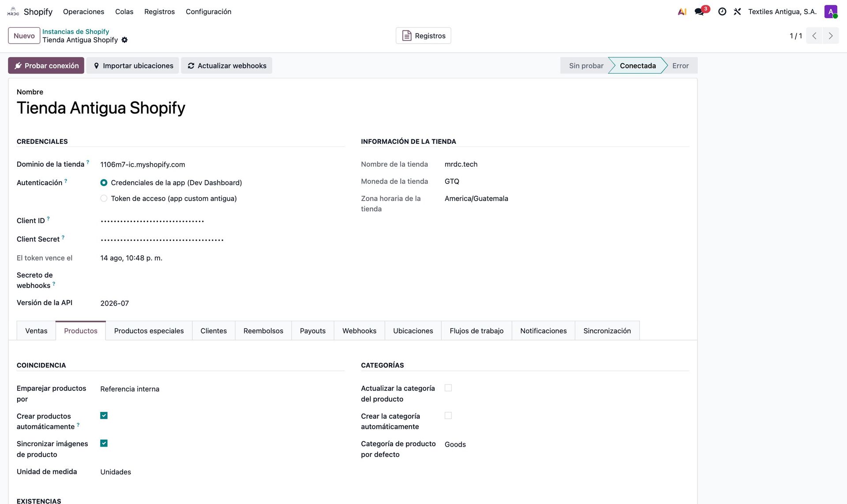Open the Colas menu

pos(124,11)
